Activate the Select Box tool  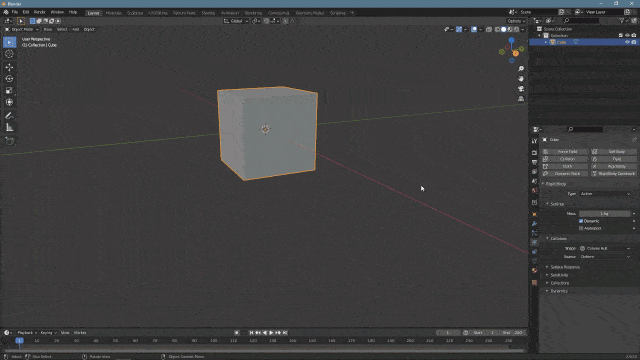[x=9, y=42]
